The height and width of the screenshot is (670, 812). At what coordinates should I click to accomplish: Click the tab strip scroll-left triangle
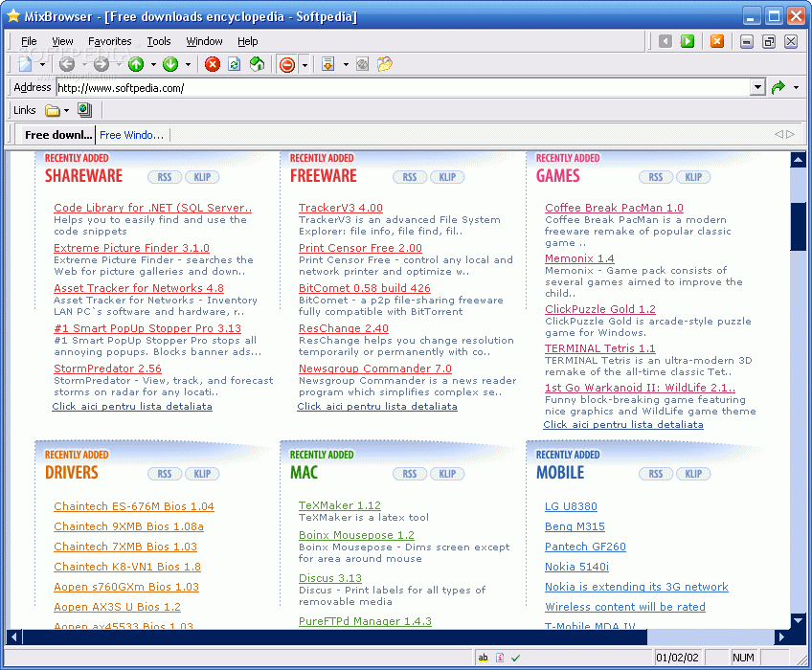point(778,135)
